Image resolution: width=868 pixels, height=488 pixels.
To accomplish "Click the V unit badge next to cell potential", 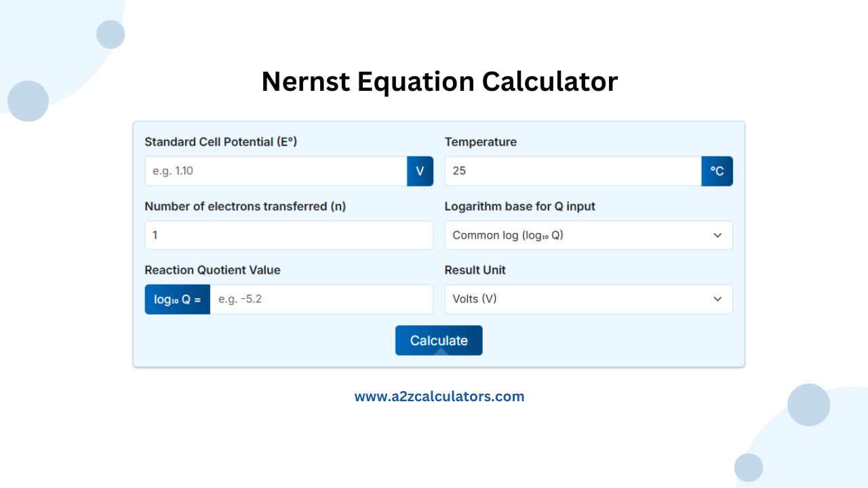I will coord(420,171).
